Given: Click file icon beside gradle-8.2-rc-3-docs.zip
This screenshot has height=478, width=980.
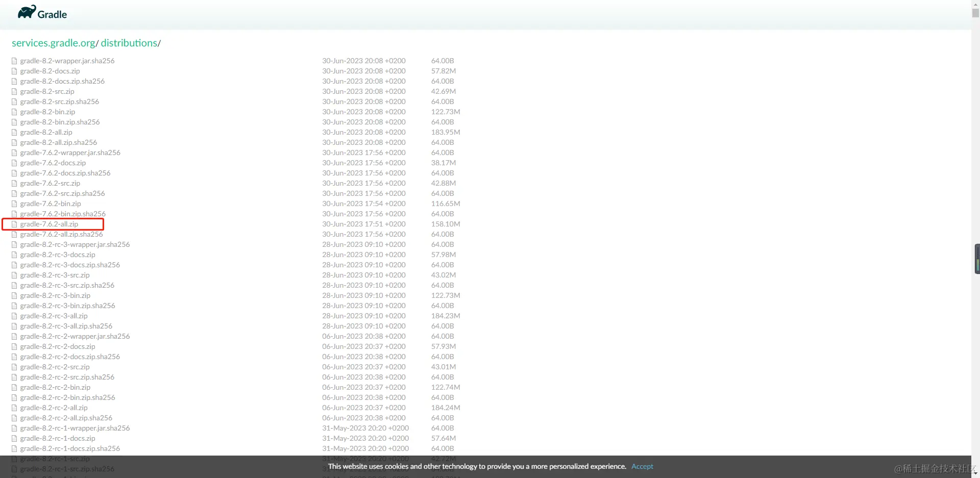Looking at the screenshot, I should pyautogui.click(x=14, y=255).
